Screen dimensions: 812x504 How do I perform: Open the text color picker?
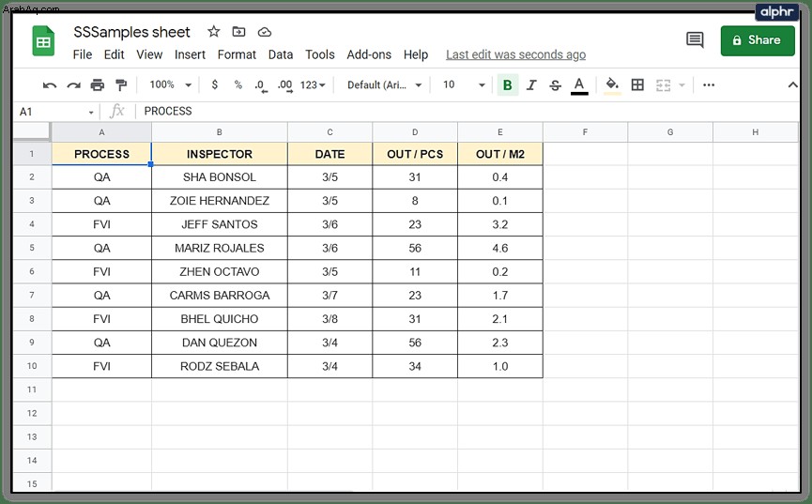(x=579, y=85)
